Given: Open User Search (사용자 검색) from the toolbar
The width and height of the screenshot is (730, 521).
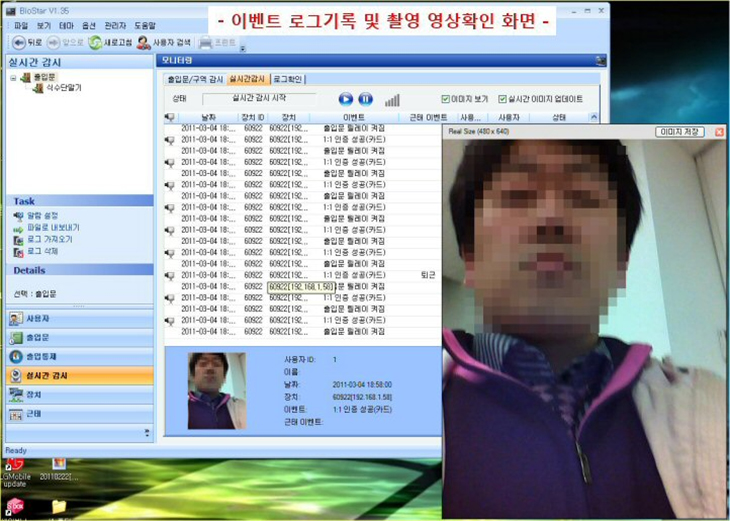Looking at the screenshot, I should [x=163, y=43].
